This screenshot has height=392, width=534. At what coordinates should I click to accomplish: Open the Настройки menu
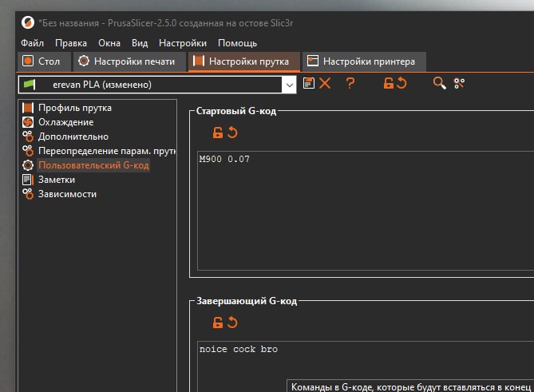[x=183, y=43]
